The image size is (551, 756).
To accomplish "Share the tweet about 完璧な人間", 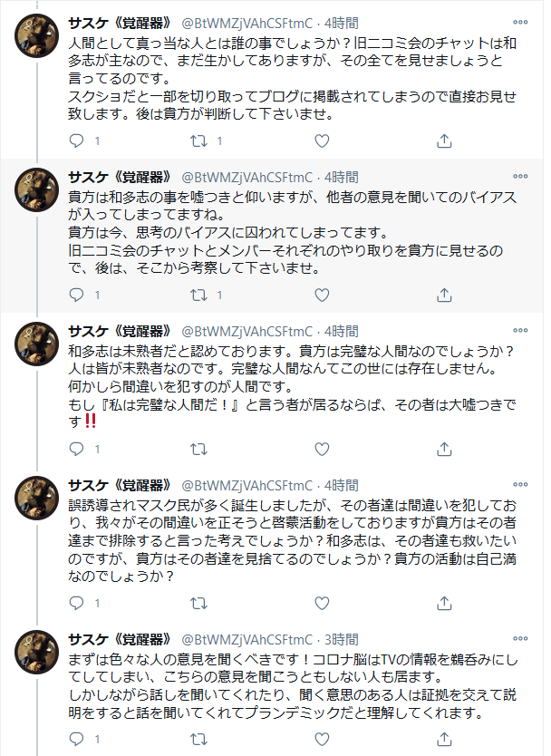I will click(x=444, y=449).
